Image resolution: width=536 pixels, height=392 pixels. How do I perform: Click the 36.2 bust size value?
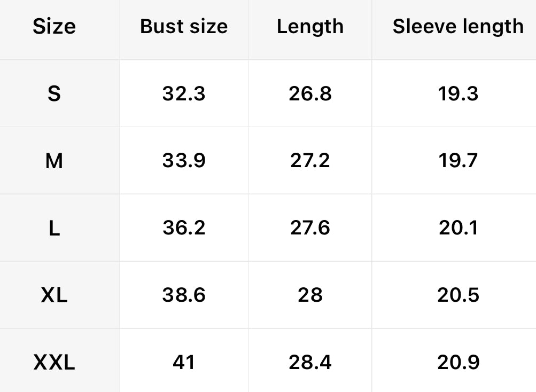coord(184,228)
